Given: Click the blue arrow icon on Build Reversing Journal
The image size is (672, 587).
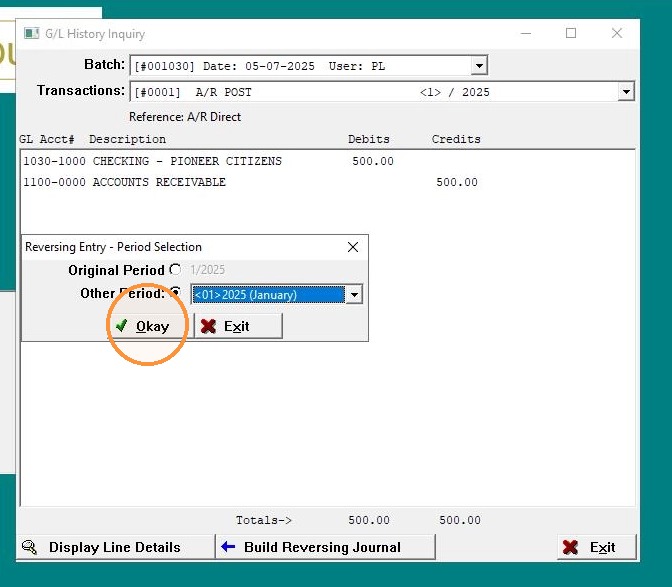Looking at the screenshot, I should 228,546.
